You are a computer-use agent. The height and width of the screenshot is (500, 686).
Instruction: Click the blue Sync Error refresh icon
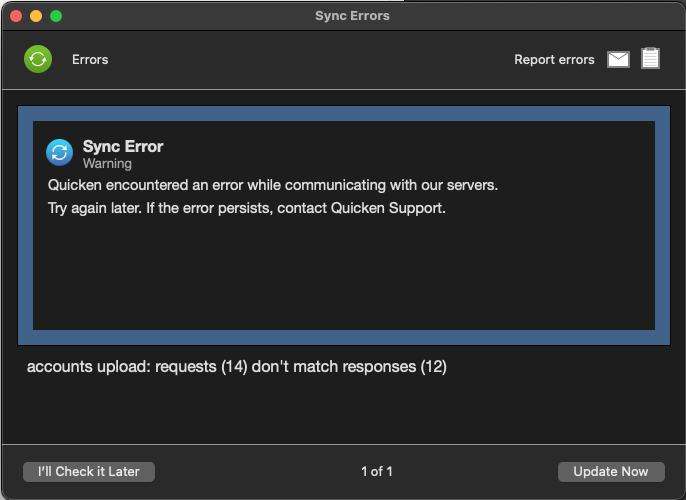pyautogui.click(x=60, y=153)
